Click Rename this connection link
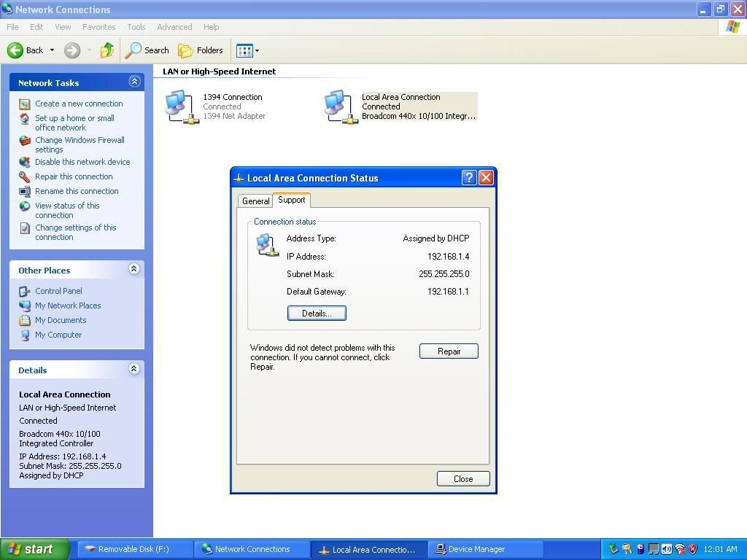The width and height of the screenshot is (747, 560). point(77,191)
